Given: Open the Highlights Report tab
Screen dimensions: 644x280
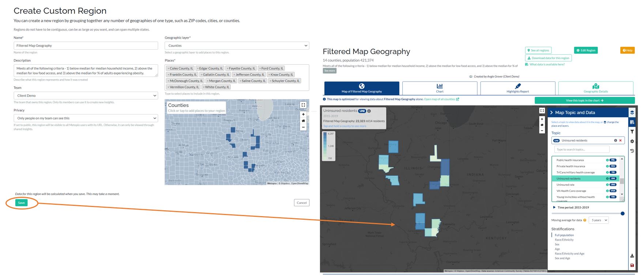Looking at the screenshot, I should click(x=517, y=88).
